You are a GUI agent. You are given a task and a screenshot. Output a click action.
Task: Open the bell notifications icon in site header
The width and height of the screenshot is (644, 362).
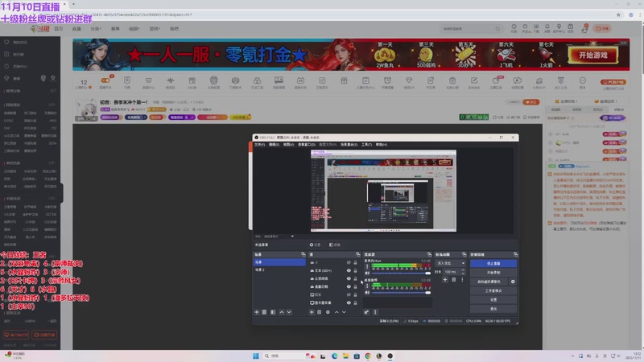click(x=547, y=27)
